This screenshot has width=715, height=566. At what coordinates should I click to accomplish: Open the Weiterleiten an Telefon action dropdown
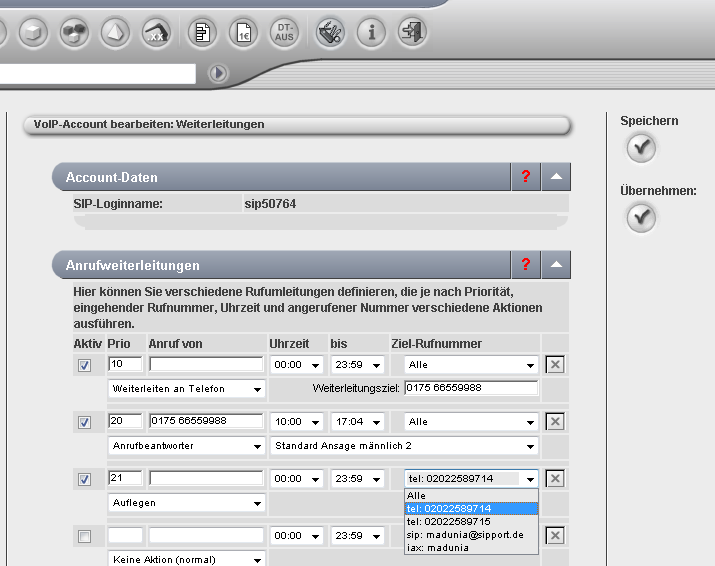pos(187,389)
